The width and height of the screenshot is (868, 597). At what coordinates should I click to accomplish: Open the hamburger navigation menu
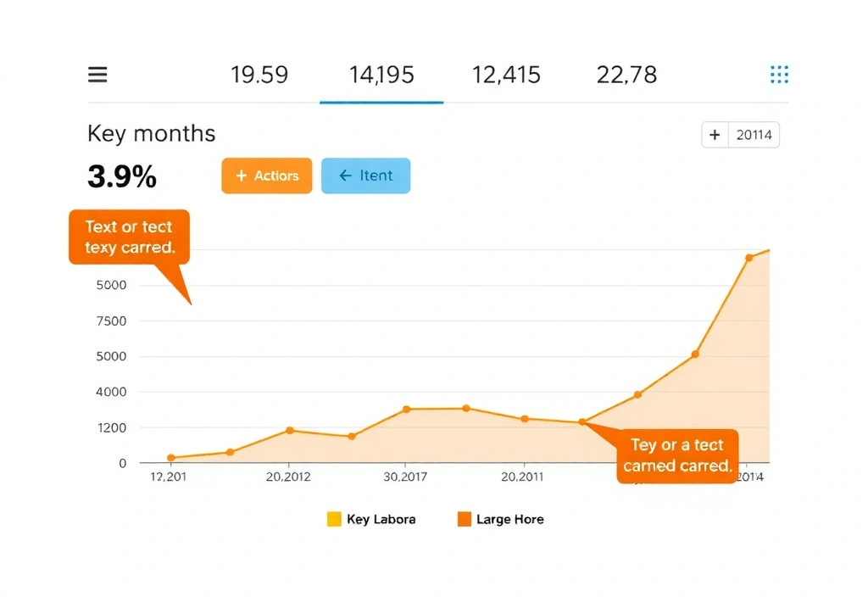coord(97,75)
